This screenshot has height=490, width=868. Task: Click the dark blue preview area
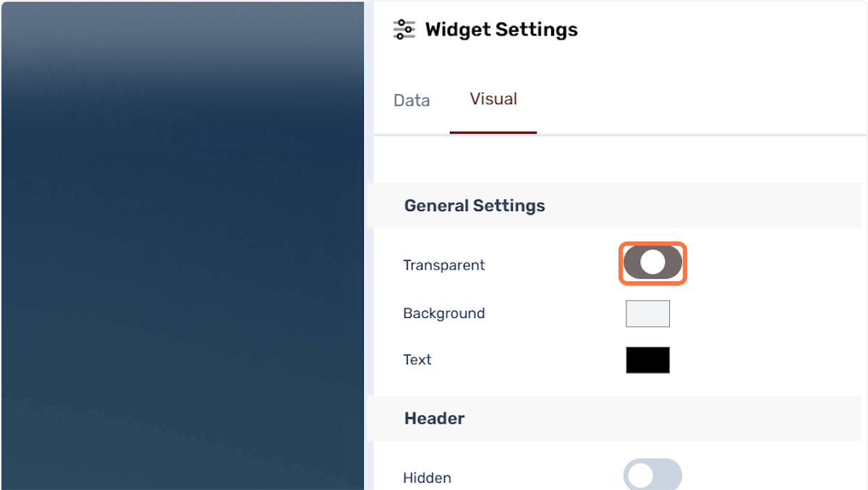pos(182,246)
